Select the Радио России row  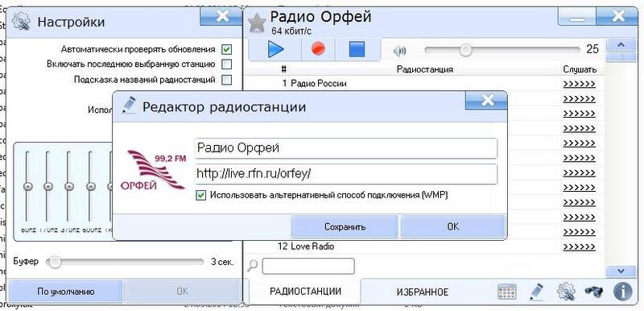[x=425, y=84]
